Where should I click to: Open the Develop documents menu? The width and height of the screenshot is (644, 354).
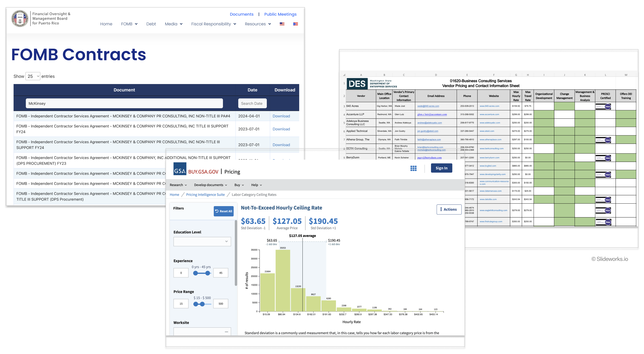210,185
